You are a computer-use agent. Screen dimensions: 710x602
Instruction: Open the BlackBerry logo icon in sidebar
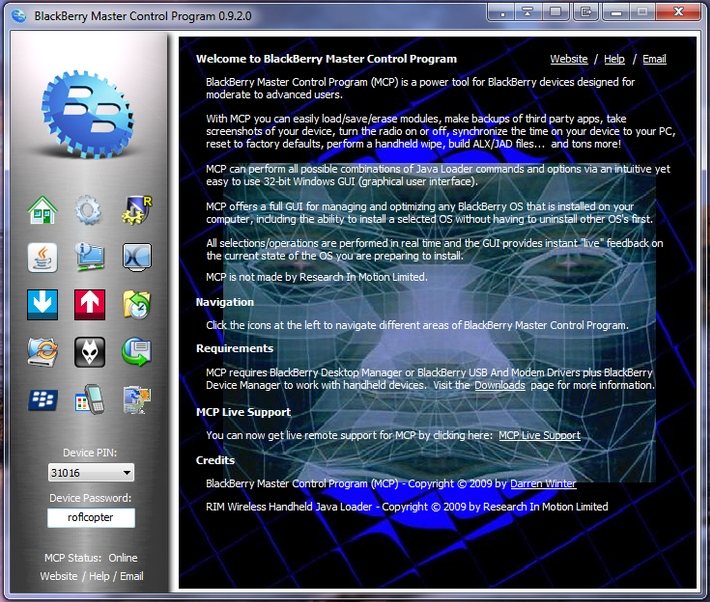pyautogui.click(x=42, y=399)
